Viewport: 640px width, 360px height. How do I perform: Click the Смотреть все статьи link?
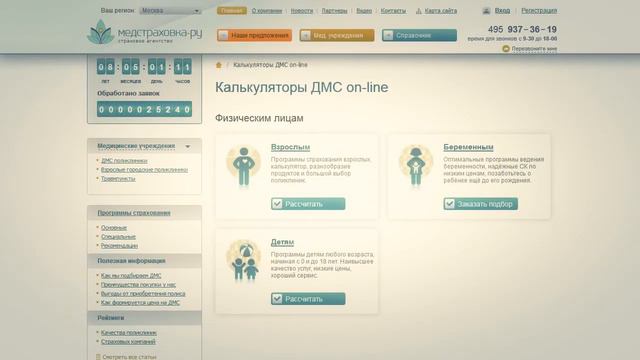(129, 357)
